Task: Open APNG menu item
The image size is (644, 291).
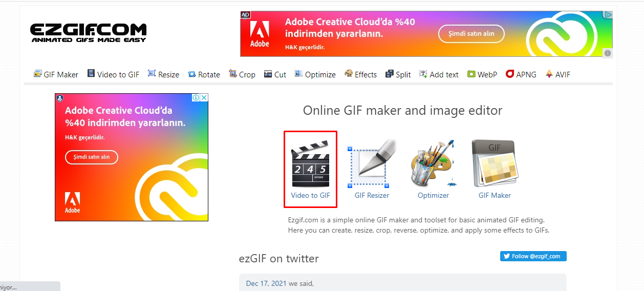Action: point(521,74)
